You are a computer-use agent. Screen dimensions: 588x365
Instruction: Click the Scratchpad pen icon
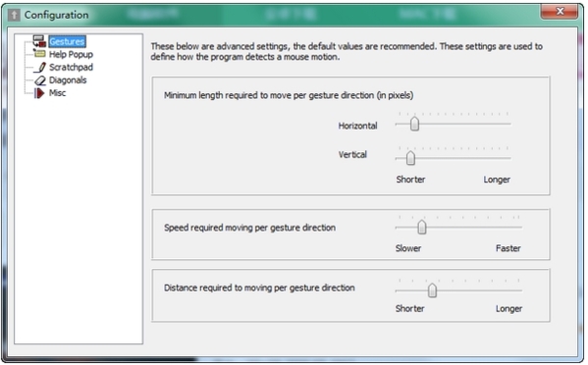click(40, 67)
